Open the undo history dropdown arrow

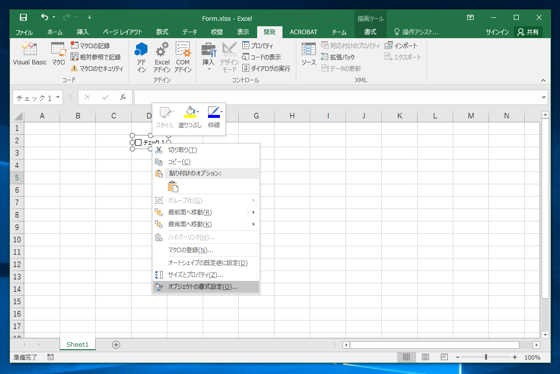54,17
